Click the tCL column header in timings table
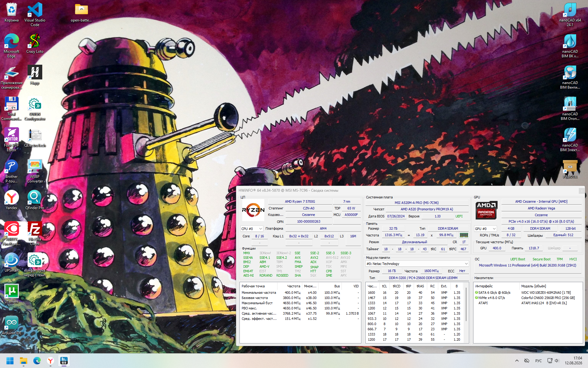The height and width of the screenshot is (368, 588). coord(385,286)
